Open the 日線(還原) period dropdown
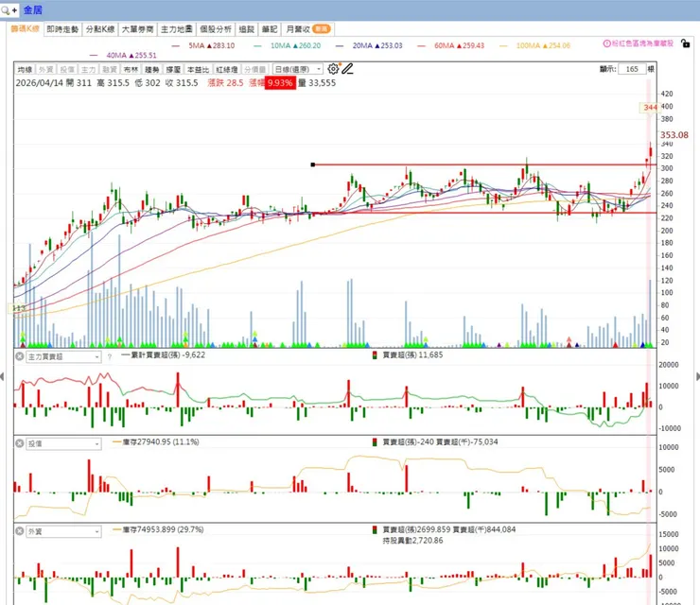The height and width of the screenshot is (605, 700). (x=298, y=70)
